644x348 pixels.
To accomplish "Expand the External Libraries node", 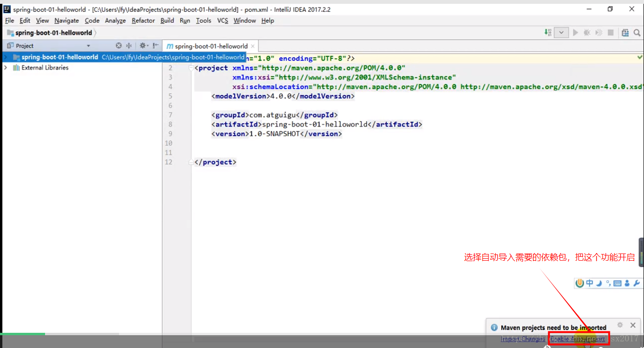I will coord(5,67).
